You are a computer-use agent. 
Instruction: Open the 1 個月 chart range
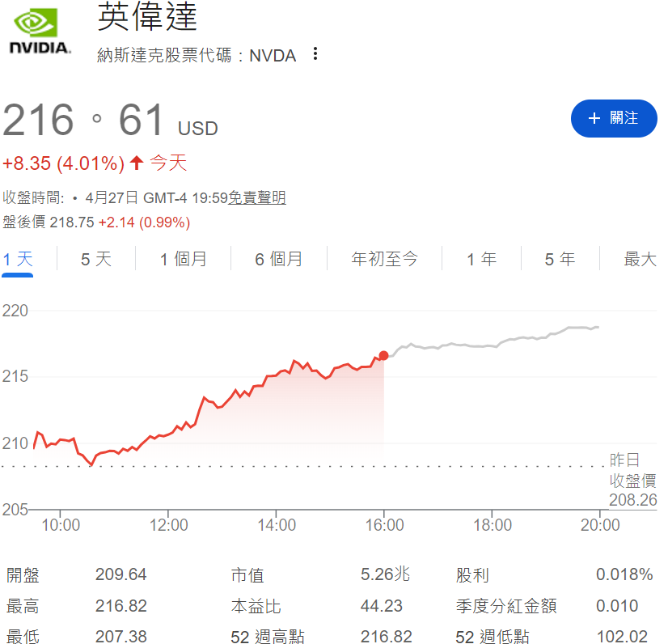[183, 257]
